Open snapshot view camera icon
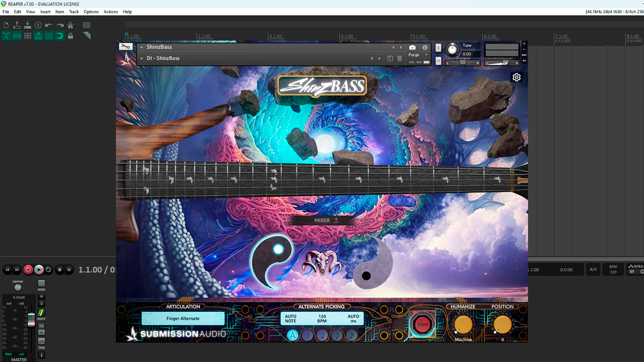This screenshot has height=362, width=644. pos(413,47)
